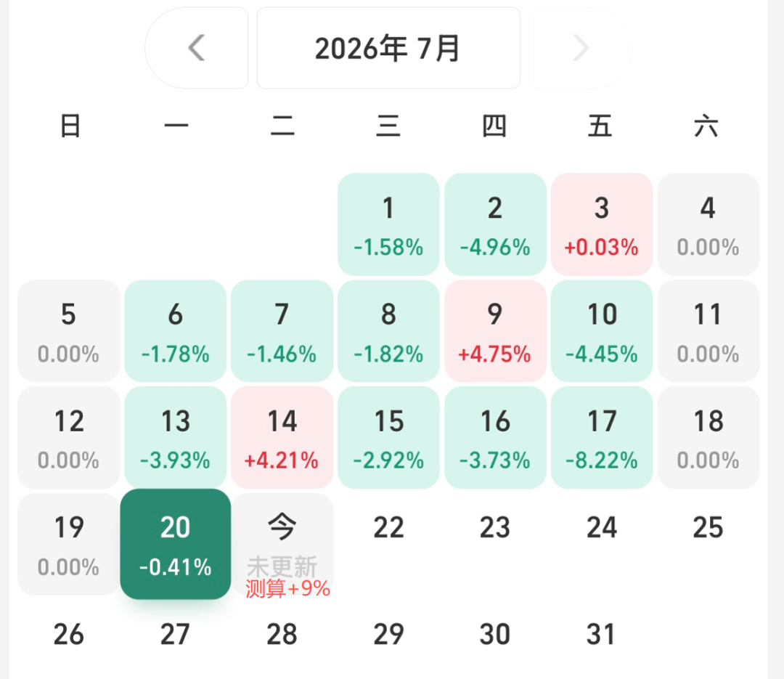The height and width of the screenshot is (679, 784).
Task: Click the 日 weekday header
Action: [70, 126]
